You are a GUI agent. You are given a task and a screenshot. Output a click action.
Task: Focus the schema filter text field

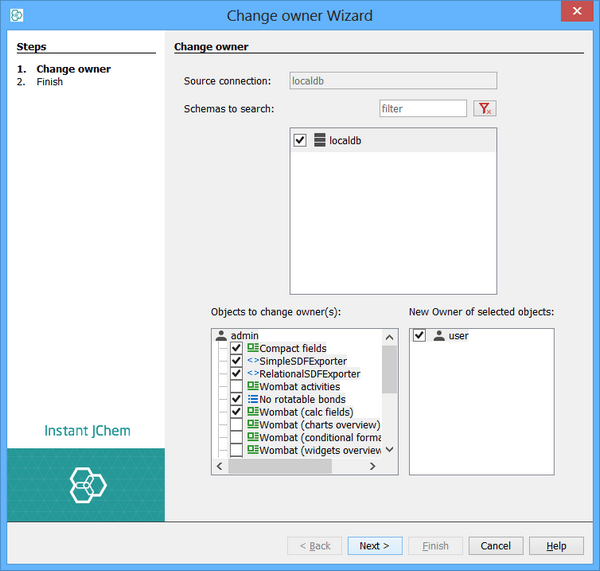[x=423, y=109]
